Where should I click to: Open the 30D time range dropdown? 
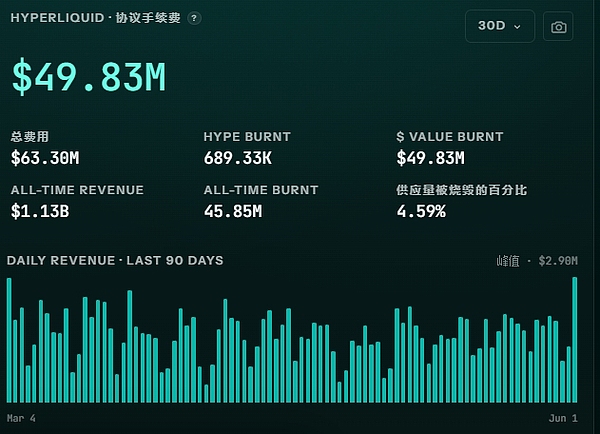pyautogui.click(x=500, y=26)
